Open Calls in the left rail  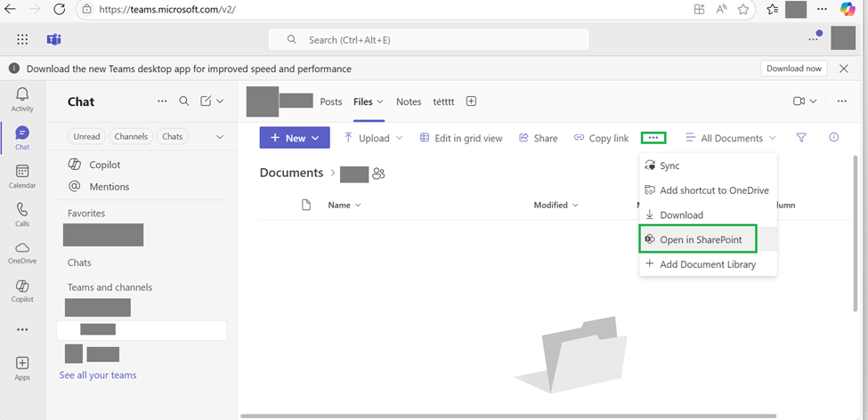pos(22,214)
